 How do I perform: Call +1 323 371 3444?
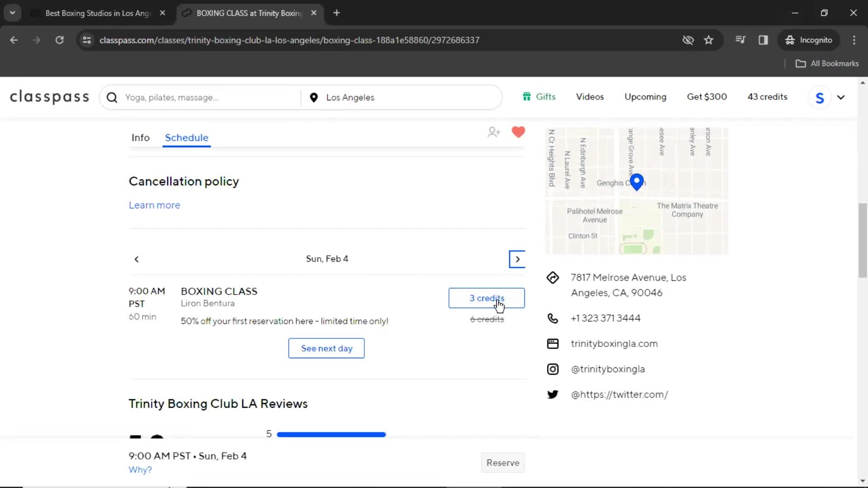click(605, 318)
